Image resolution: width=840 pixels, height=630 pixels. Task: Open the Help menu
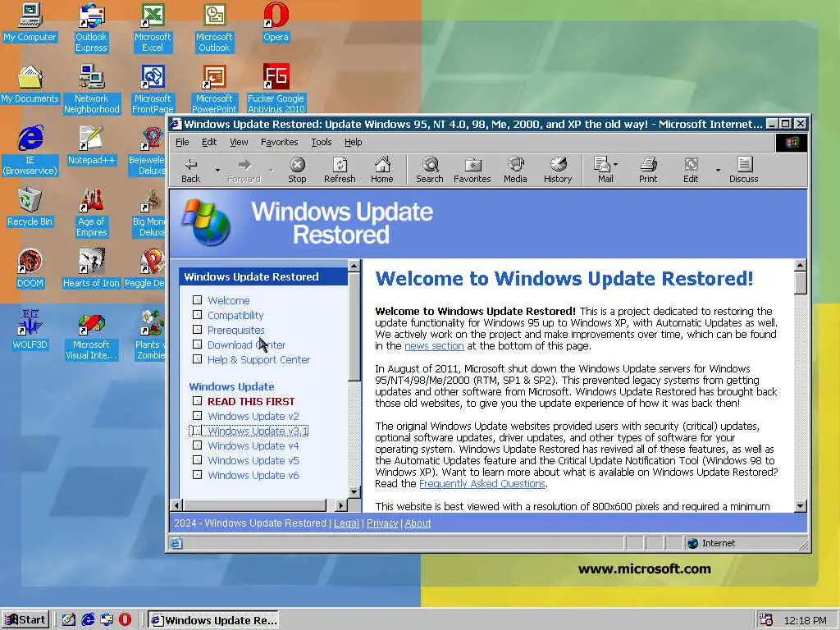click(353, 142)
